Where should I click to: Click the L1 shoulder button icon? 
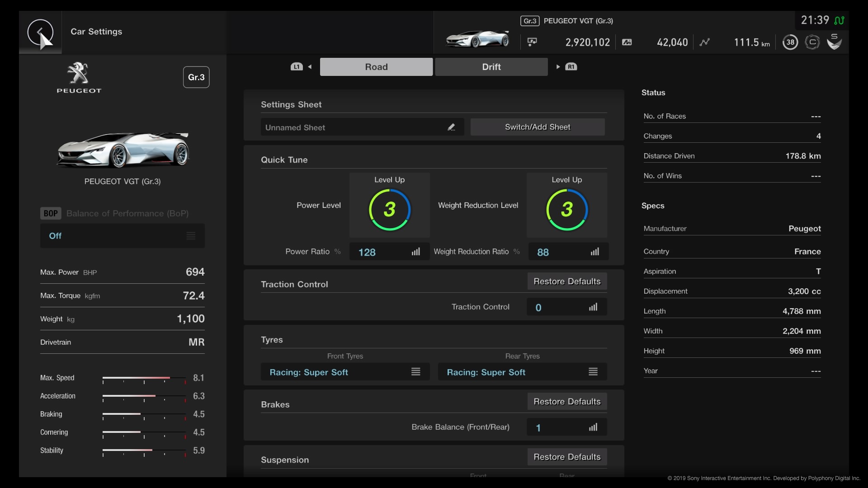297,67
